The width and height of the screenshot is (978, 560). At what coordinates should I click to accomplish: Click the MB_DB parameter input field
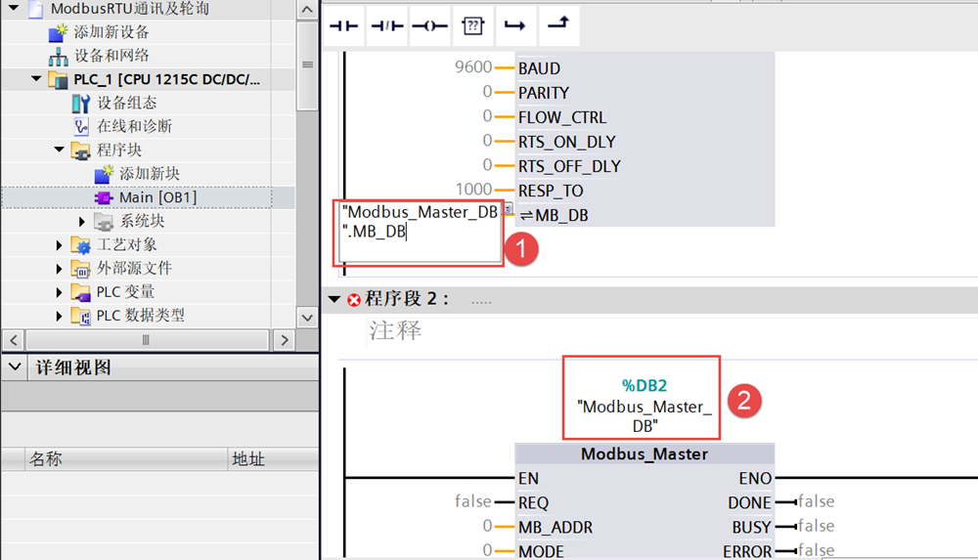[419, 233]
